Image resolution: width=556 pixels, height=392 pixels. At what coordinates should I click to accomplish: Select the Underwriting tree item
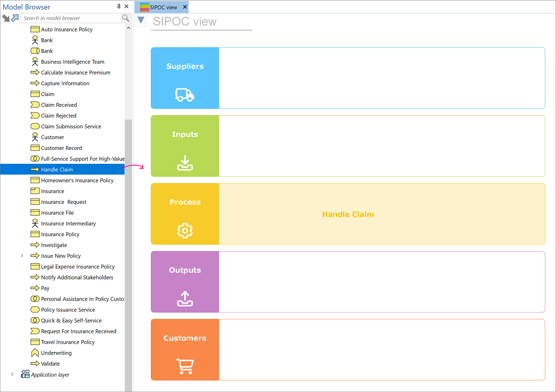pos(56,353)
